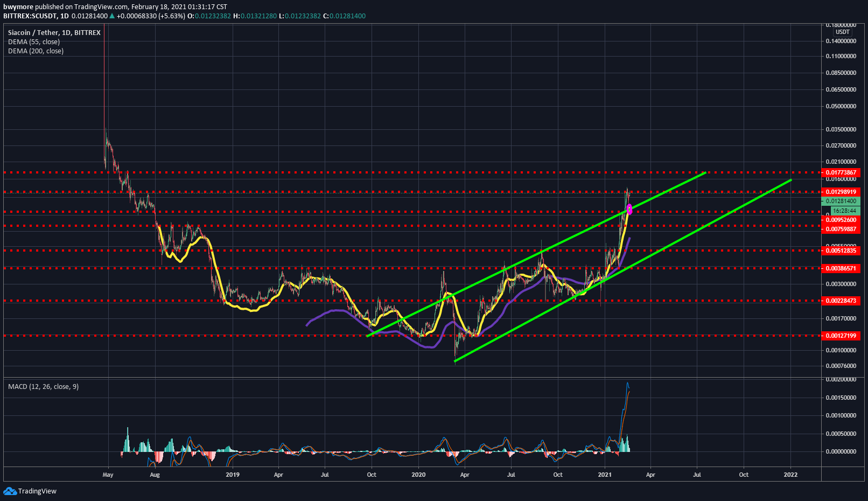Image resolution: width=868 pixels, height=501 pixels.
Task: Click the current price 0.01281400 green label
Action: point(841,201)
